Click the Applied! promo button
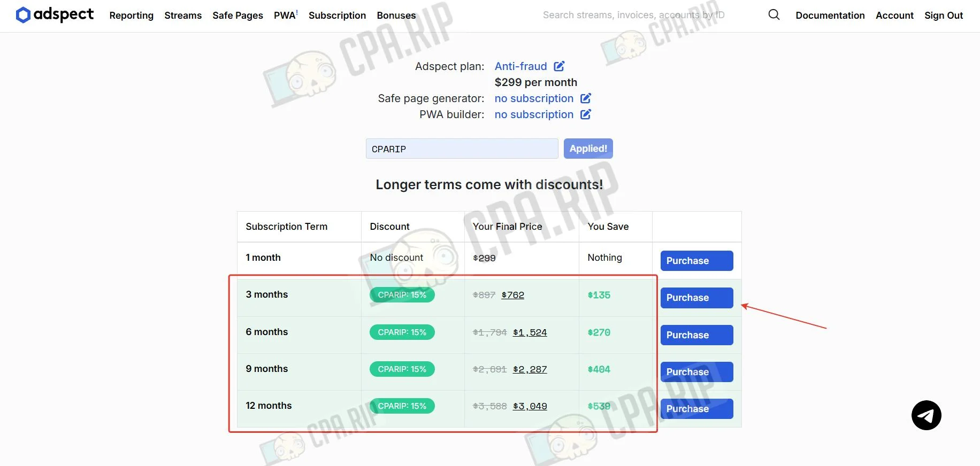Screen dimensions: 980x466 pos(588,149)
